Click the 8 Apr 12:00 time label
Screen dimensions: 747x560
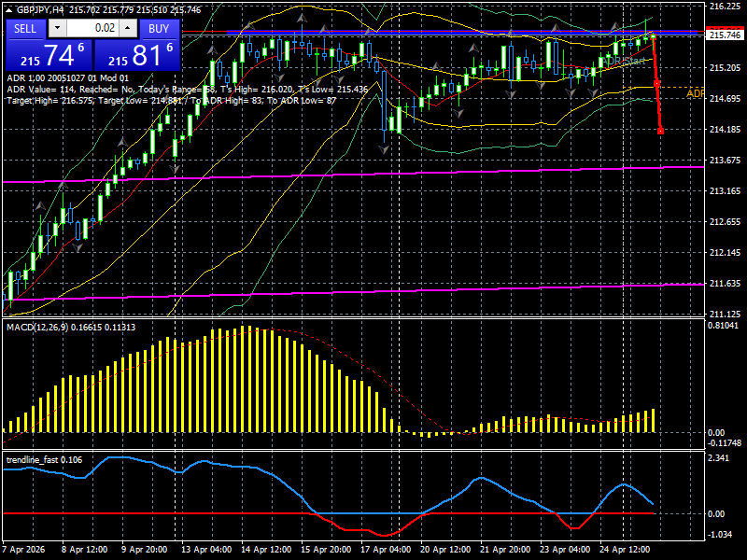click(x=85, y=550)
